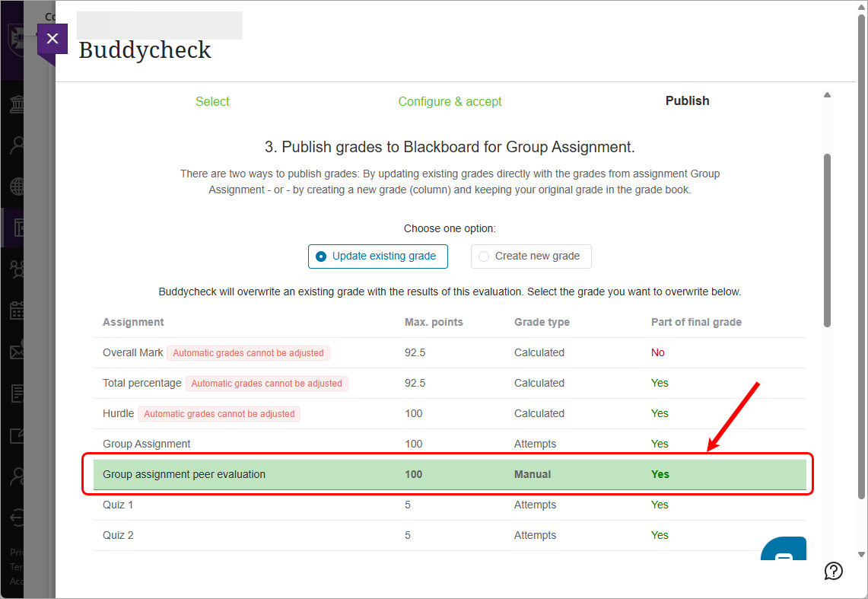The height and width of the screenshot is (599, 868).
Task: Select the Total percentage assignment name
Action: click(141, 383)
